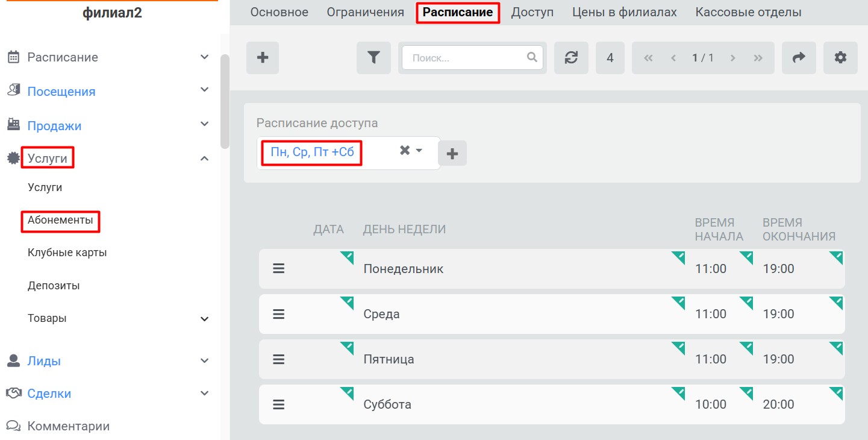Viewport: 868px width, 440px height.
Task: Click the record count button 4
Action: pos(610,58)
